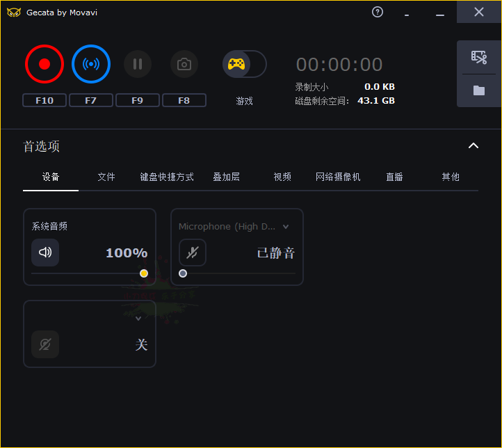Open help via the question mark icon

378,12
